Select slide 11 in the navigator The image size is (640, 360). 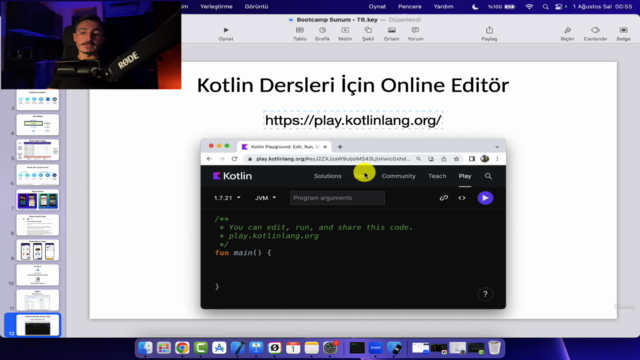point(38,300)
